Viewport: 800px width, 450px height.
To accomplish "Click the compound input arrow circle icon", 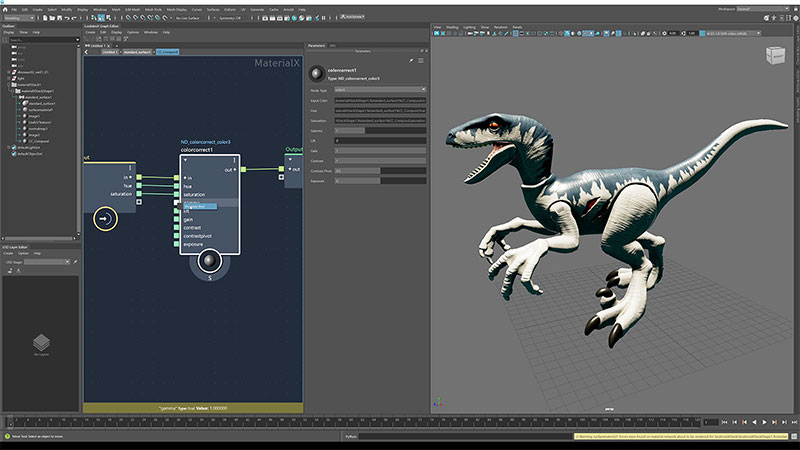I will (106, 219).
